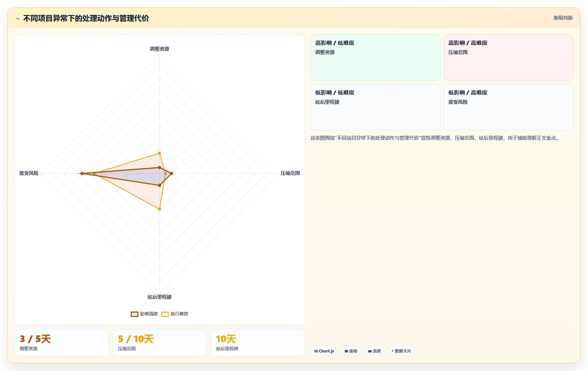
Task: Select the 高影响 / 低难度 quadrant card
Action: 375,57
